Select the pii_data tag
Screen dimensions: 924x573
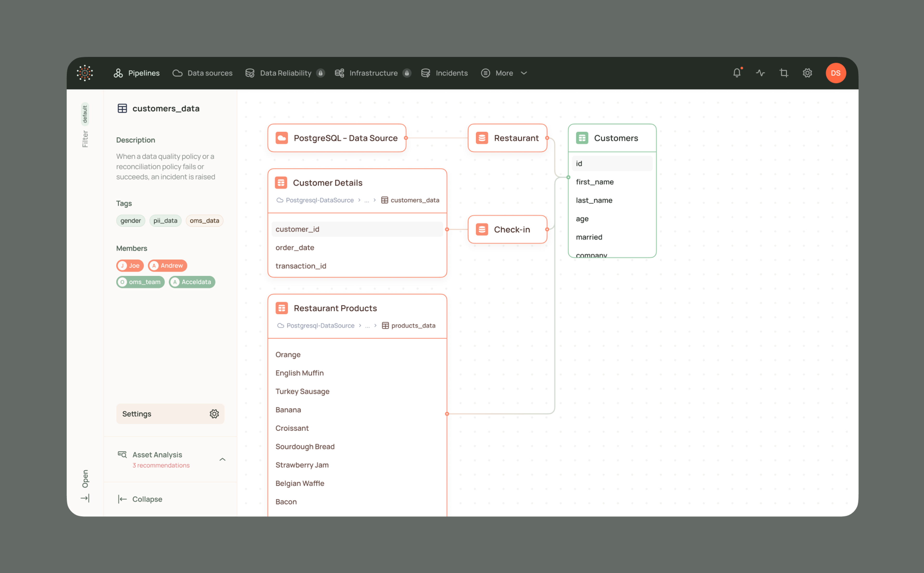pos(166,220)
